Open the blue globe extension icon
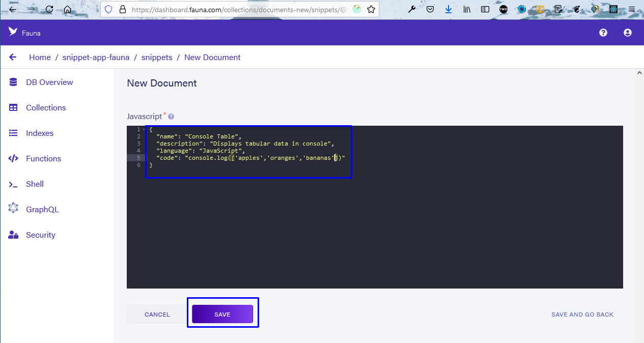The width and height of the screenshot is (644, 343). (522, 9)
